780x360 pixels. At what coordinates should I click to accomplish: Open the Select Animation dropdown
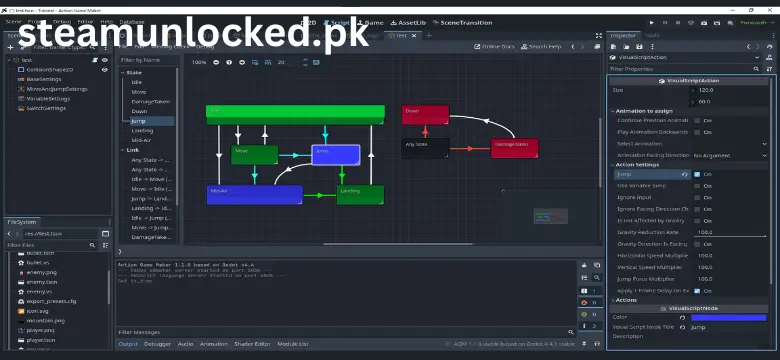tap(730, 144)
